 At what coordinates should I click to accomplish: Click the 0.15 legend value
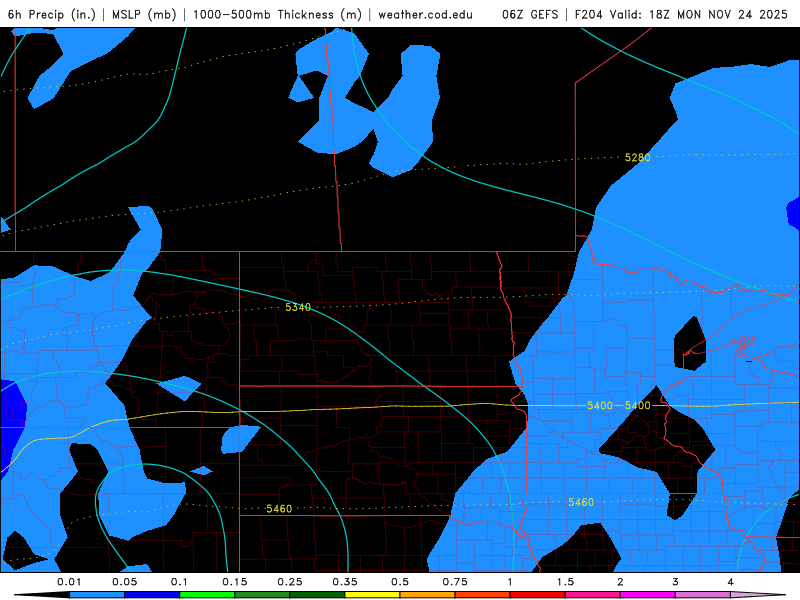[x=235, y=582]
